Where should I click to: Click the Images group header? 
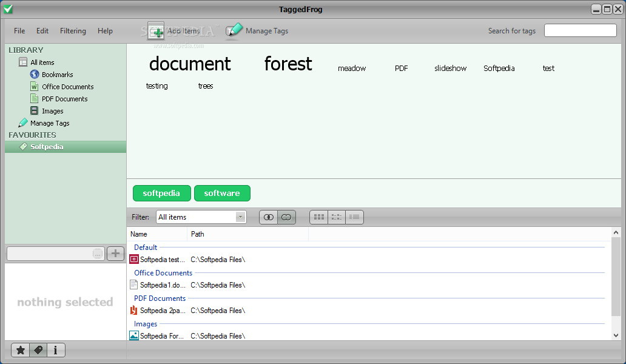tap(146, 324)
